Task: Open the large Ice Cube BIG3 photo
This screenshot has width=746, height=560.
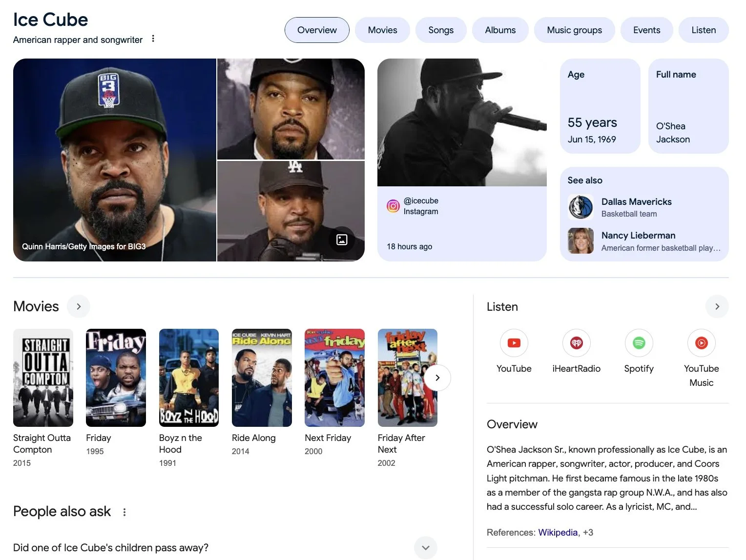Action: (x=115, y=160)
